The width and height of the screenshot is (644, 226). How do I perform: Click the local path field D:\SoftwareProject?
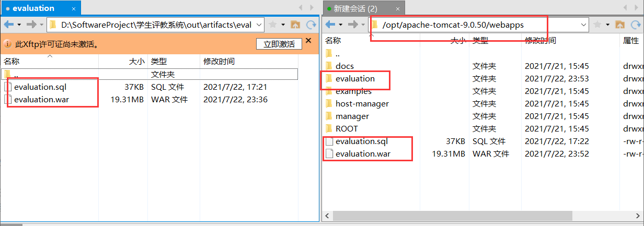pyautogui.click(x=155, y=25)
